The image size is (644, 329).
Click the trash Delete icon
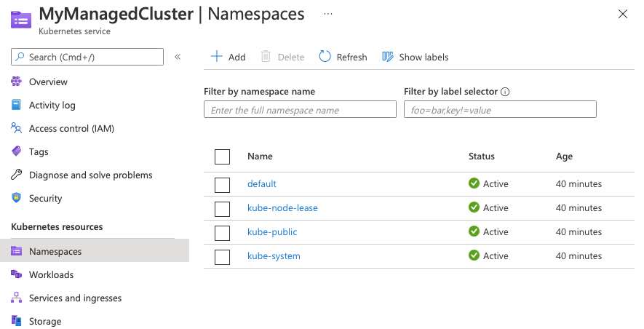click(x=266, y=56)
